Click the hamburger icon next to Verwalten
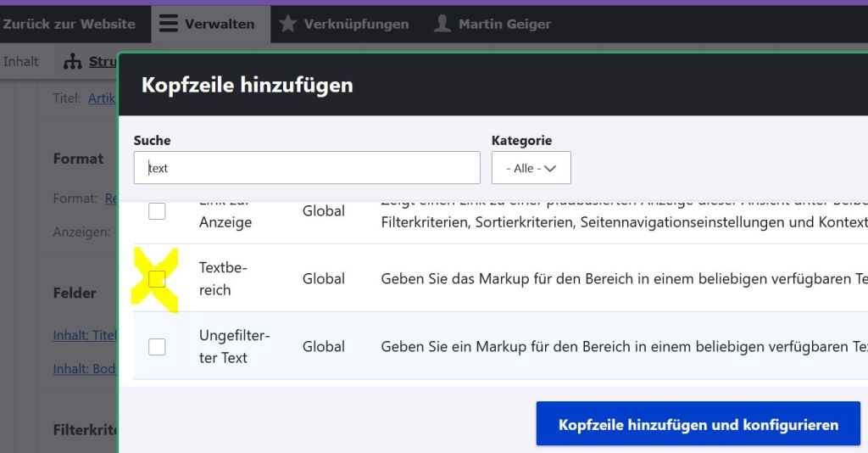868x453 pixels. point(169,24)
